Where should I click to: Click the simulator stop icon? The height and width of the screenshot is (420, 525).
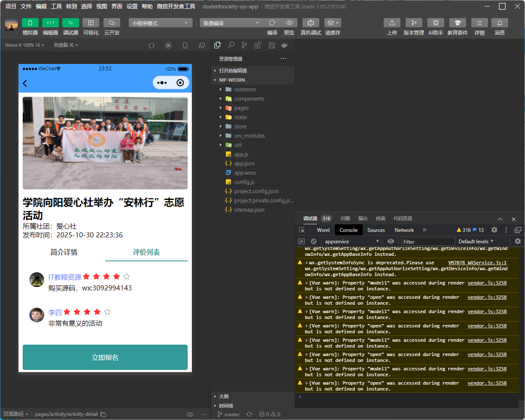[168, 45]
